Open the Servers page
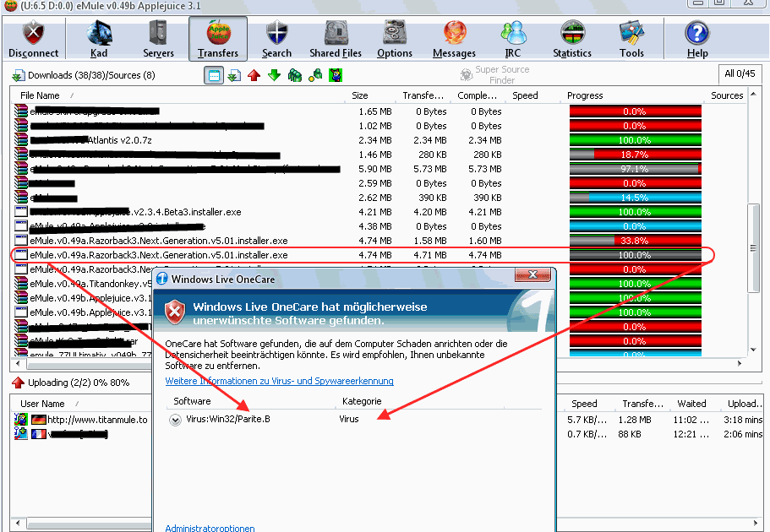Viewport: 770px width, 532px height. point(158,39)
